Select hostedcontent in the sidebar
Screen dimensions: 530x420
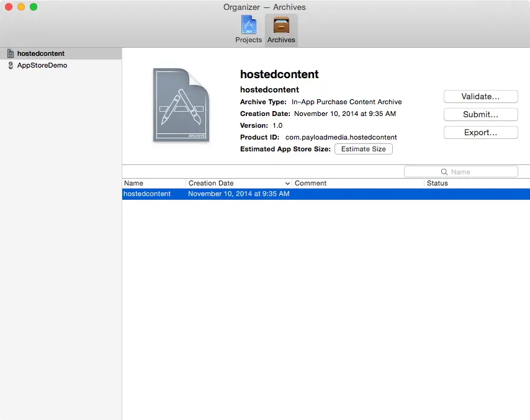41,53
